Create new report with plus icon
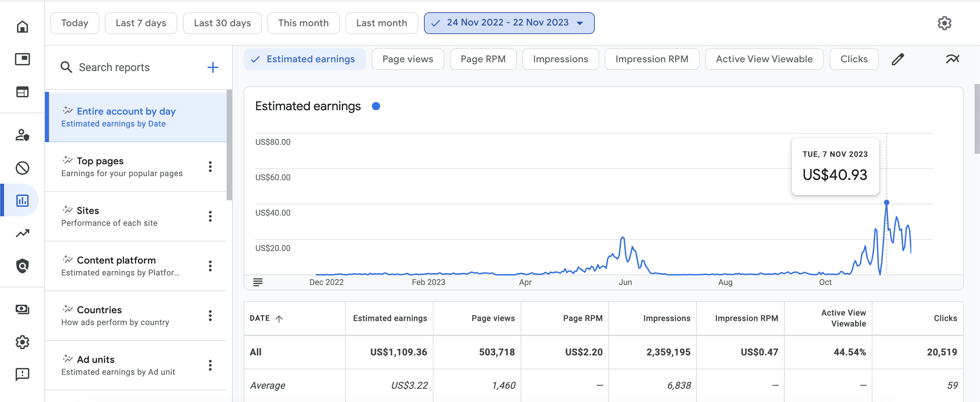 (x=213, y=67)
